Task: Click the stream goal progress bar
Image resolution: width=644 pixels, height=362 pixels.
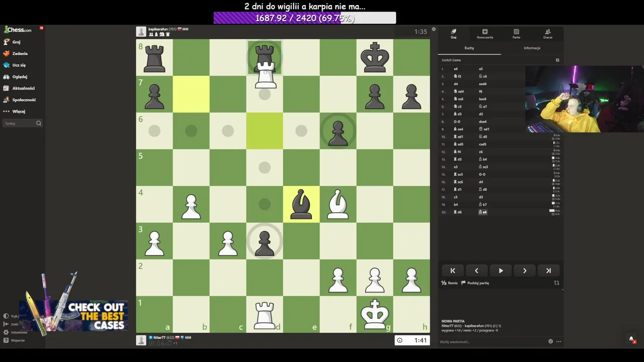Action: click(x=305, y=18)
